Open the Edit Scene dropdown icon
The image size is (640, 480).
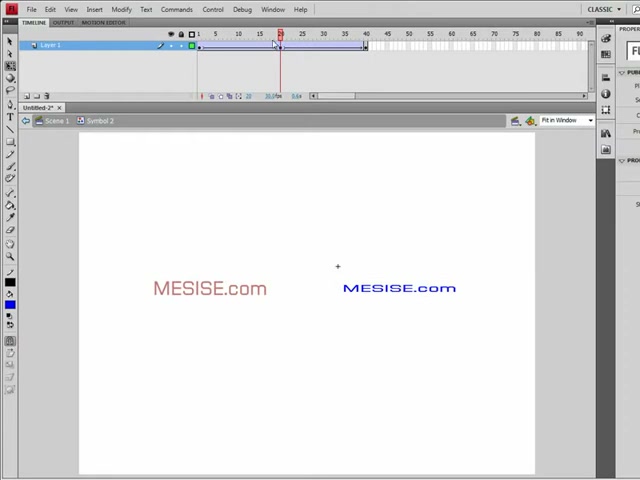point(516,121)
